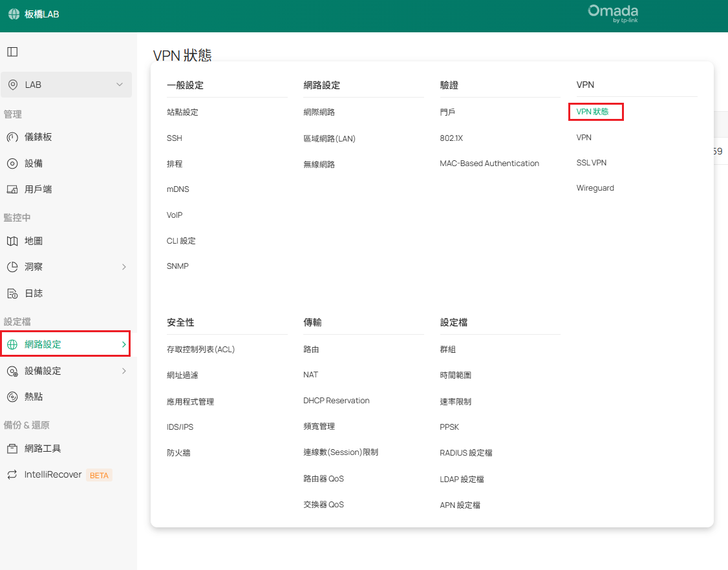Expand the 洞察 submenu chevron
728x570 pixels.
(124, 267)
